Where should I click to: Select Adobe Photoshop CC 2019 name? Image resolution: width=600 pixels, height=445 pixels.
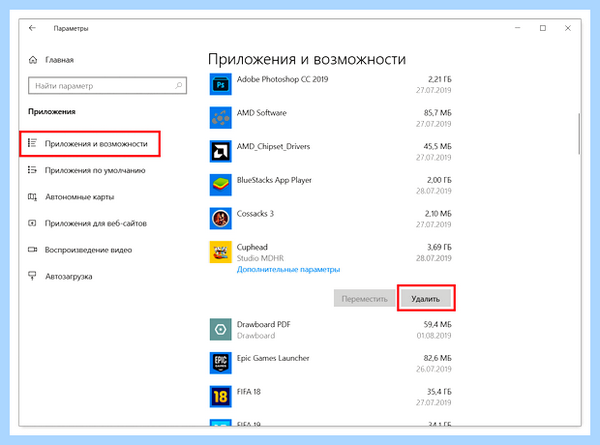pyautogui.click(x=282, y=79)
